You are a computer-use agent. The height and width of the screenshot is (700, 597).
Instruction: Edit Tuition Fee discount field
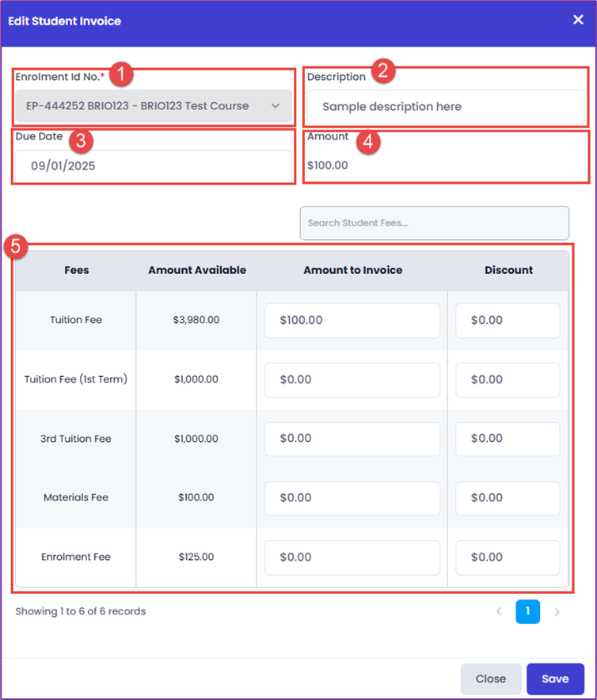point(508,321)
